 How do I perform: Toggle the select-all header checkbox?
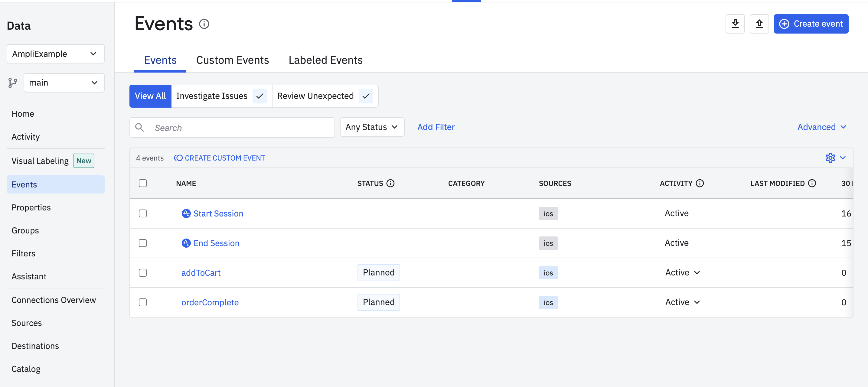pyautogui.click(x=142, y=183)
